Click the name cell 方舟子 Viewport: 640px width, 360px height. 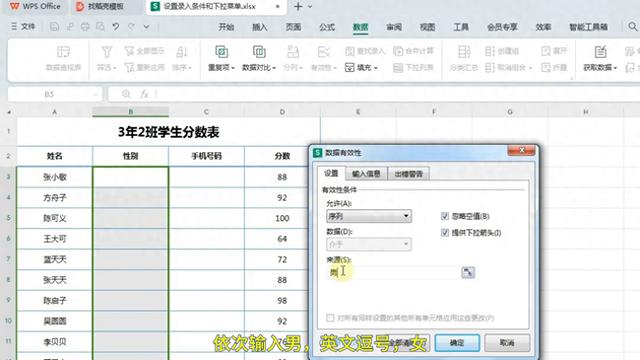tap(55, 198)
